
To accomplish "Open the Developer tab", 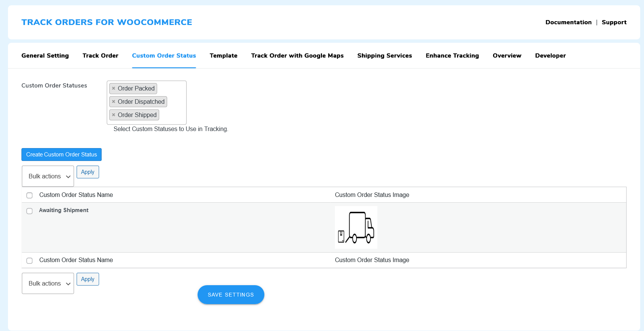I will click(x=550, y=56).
